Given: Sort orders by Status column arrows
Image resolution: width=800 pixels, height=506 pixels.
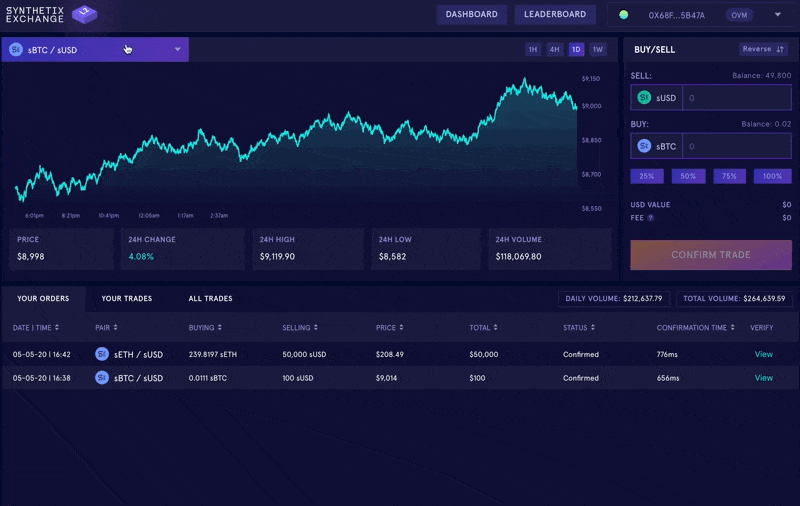Looking at the screenshot, I should [593, 327].
